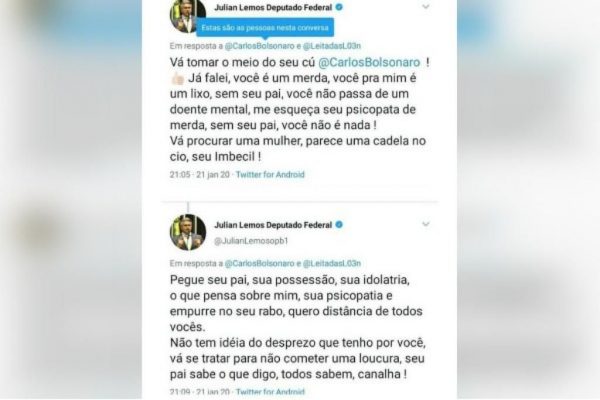Click @LeitadasL03n in the first reply line
The height and width of the screenshot is (400, 600).
[x=332, y=46]
